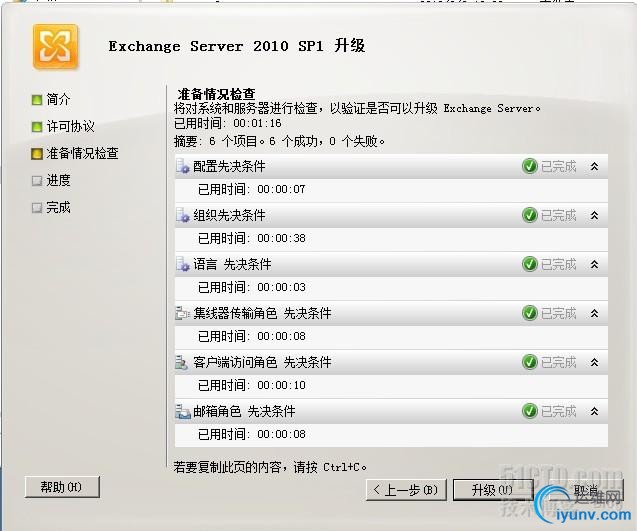Click green check icon for 邮箱角色
Image resolution: width=637 pixels, height=531 pixels.
coord(530,411)
